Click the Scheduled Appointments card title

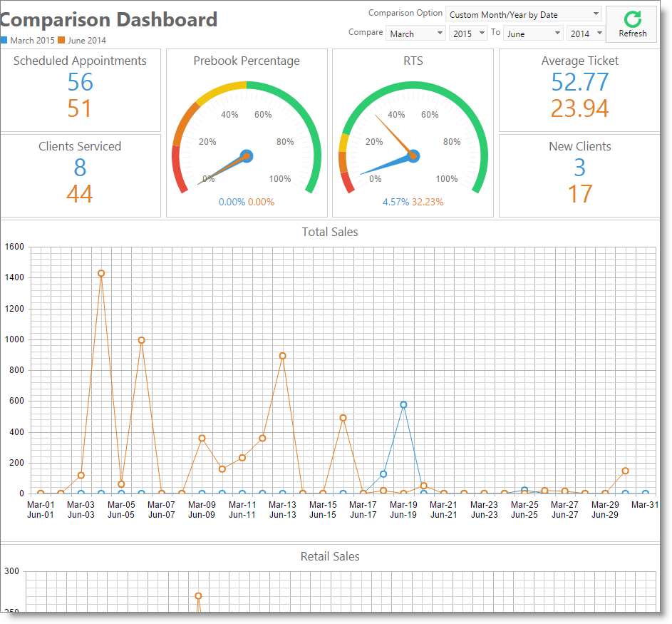[80, 61]
